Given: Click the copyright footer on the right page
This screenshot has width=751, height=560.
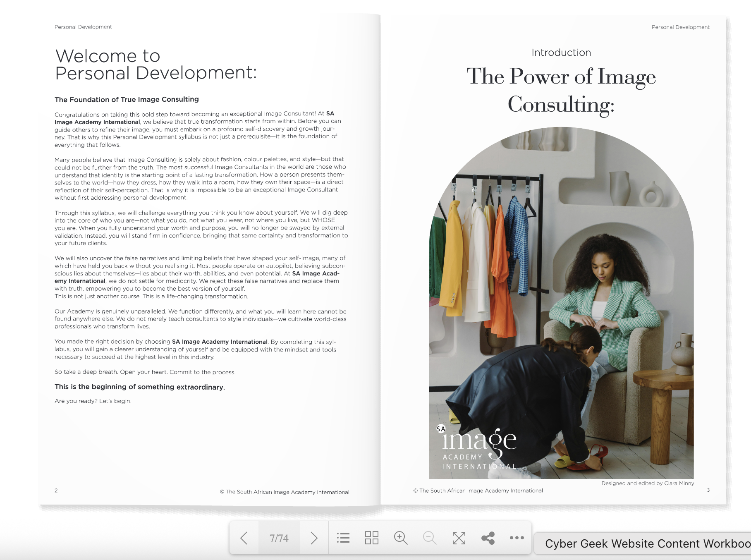Looking at the screenshot, I should [478, 491].
